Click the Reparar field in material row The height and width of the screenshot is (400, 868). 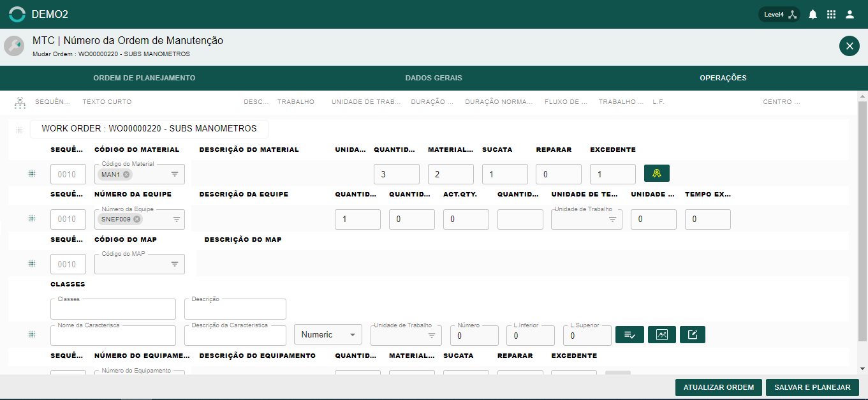point(559,174)
